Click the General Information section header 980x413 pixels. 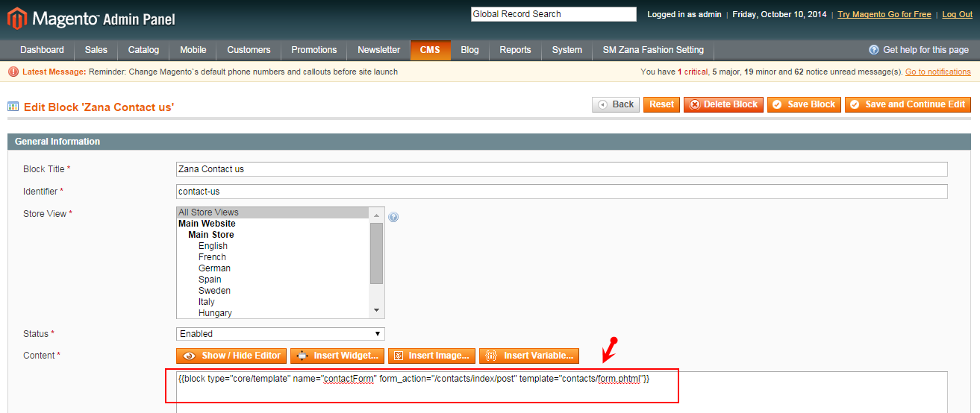click(490, 142)
